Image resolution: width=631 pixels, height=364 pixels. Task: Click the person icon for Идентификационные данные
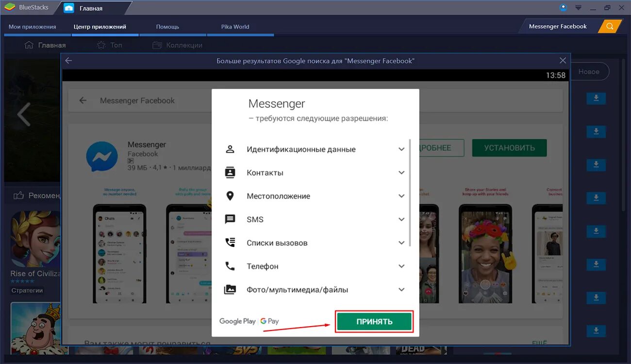(x=230, y=149)
